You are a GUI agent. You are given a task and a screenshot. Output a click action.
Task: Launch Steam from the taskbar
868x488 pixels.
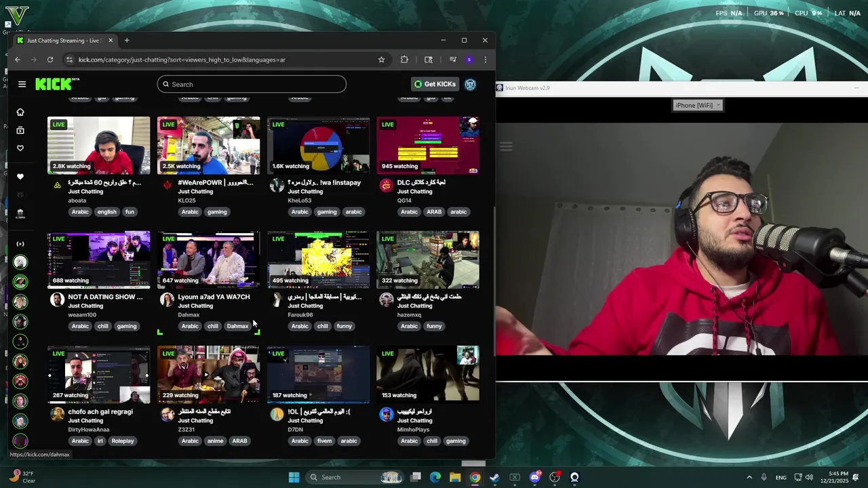495,477
